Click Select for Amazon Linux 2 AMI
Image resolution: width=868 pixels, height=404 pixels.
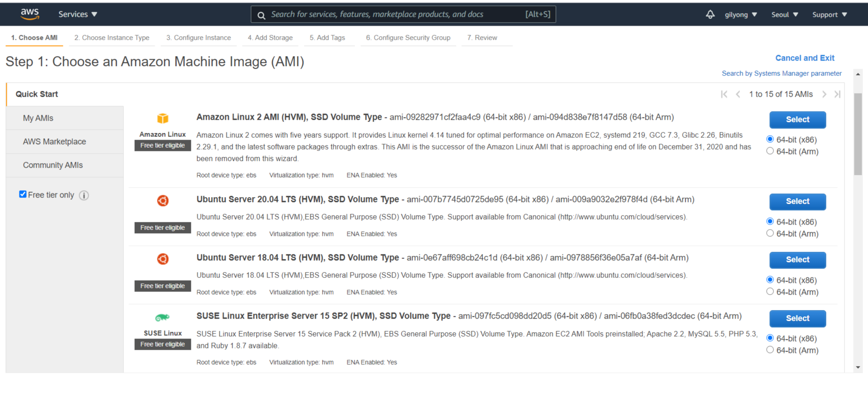(797, 120)
